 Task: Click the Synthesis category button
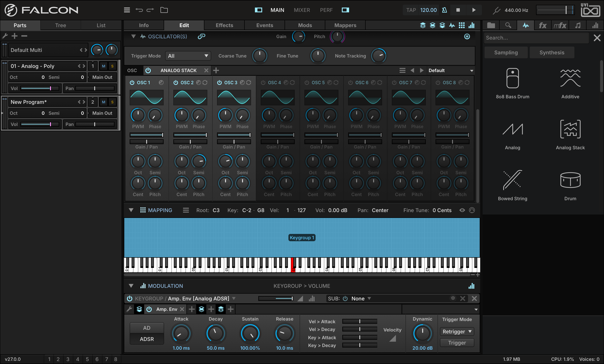[552, 52]
